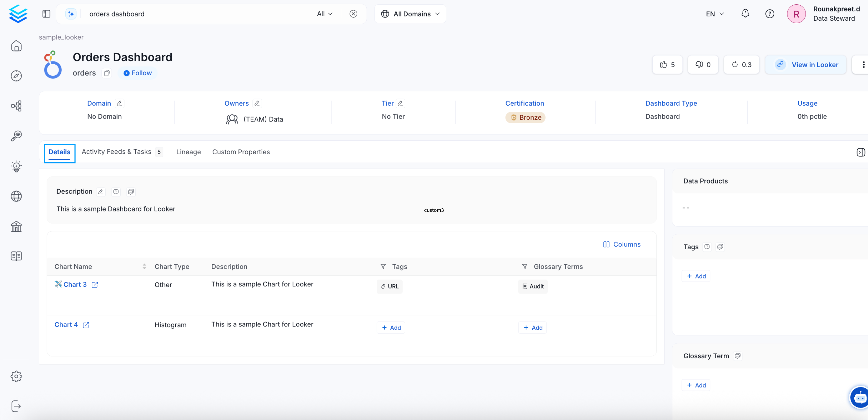Screen dimensions: 868x420
Task: Open the Glossary book icon in sidebar
Action: (x=17, y=256)
